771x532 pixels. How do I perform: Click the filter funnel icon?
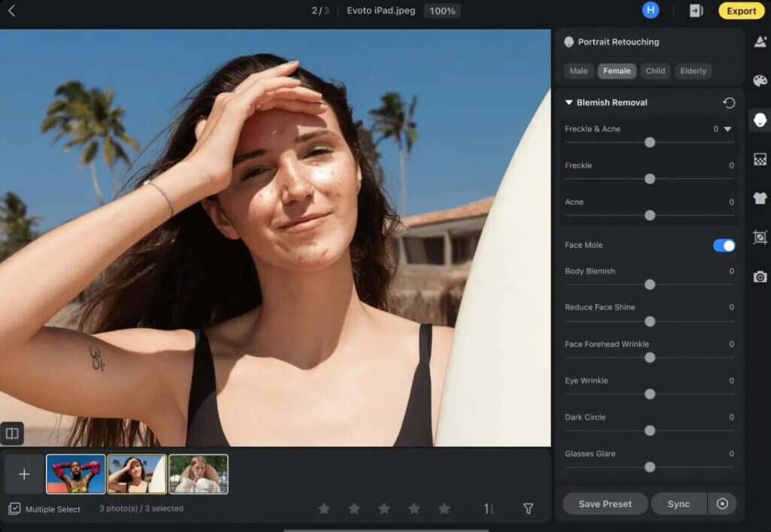pyautogui.click(x=529, y=509)
